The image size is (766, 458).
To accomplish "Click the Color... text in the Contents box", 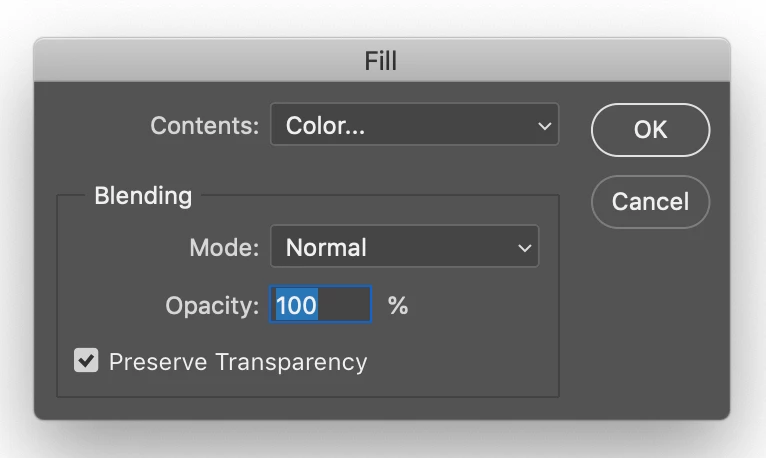I will [325, 126].
